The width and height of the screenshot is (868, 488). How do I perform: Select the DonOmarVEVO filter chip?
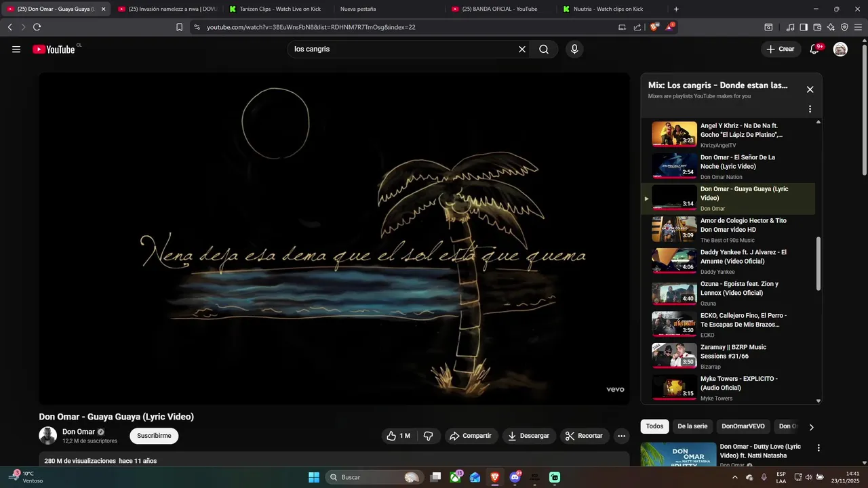[743, 426]
